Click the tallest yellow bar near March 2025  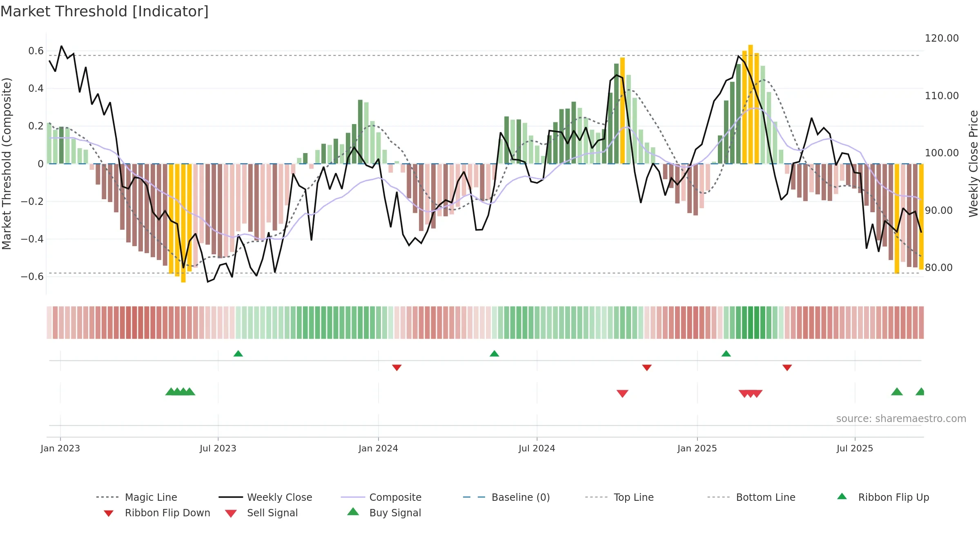point(751,104)
